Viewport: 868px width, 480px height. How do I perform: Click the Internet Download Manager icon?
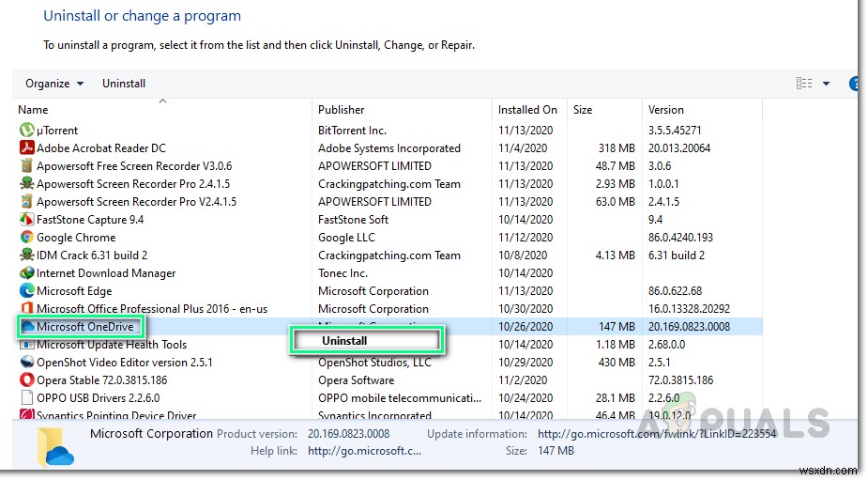[x=26, y=273]
